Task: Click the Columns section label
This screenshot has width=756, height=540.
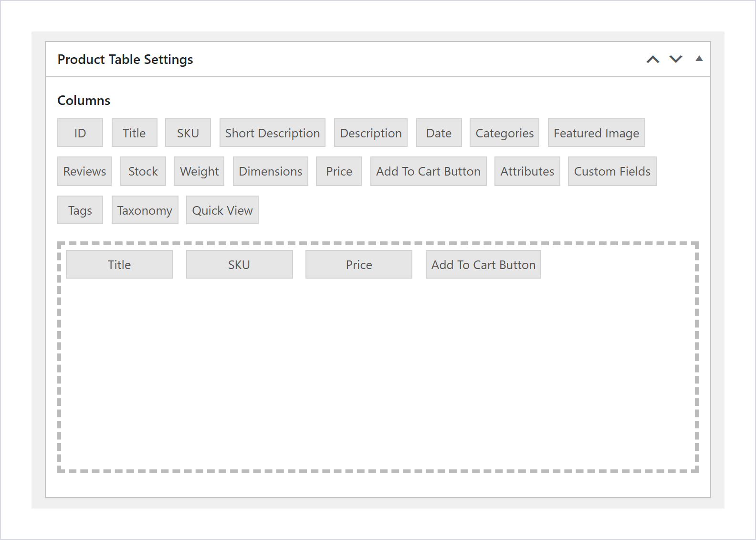Action: tap(84, 100)
